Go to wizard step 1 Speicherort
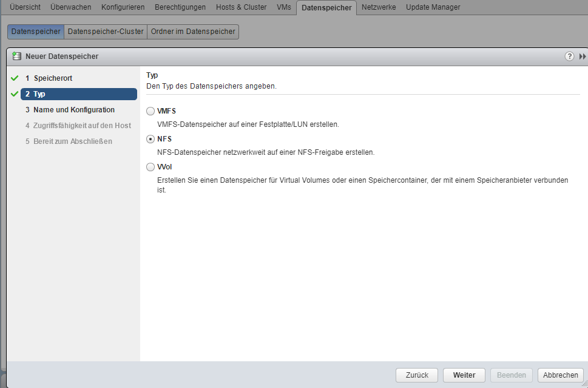588x388 pixels. pyautogui.click(x=53, y=78)
